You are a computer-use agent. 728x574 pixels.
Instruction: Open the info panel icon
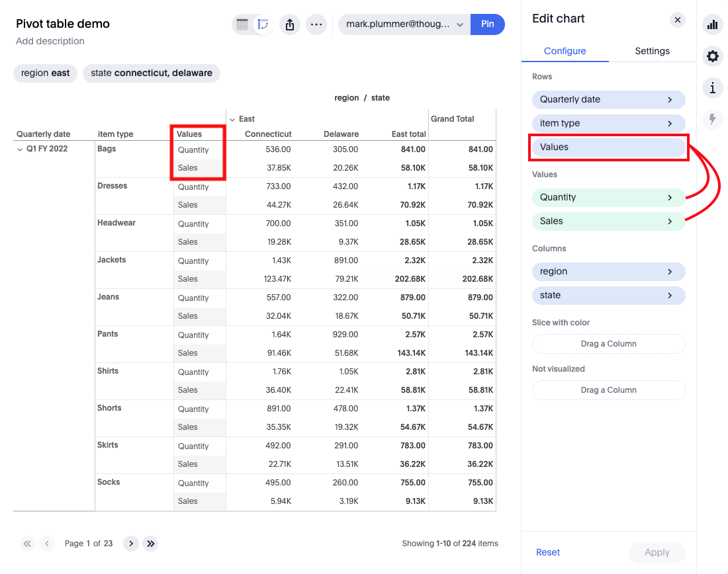(712, 87)
